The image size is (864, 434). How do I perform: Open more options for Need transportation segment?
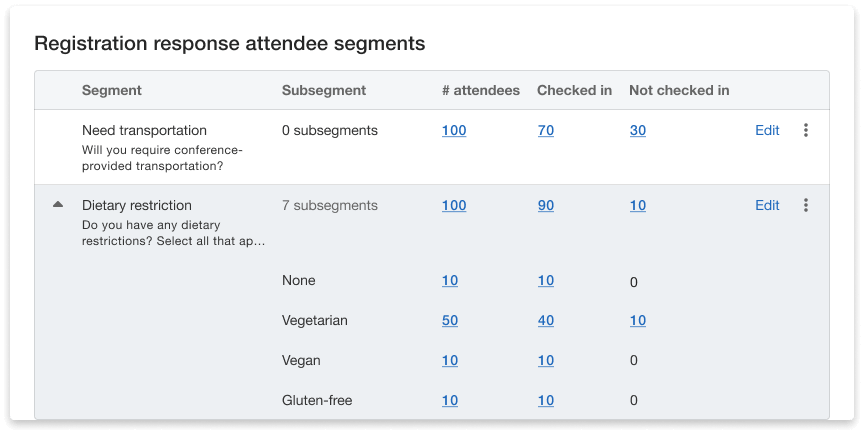(x=806, y=131)
